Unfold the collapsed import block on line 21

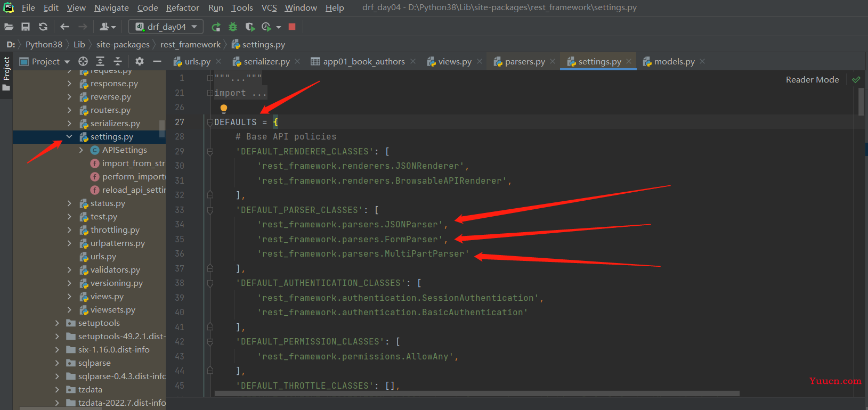pyautogui.click(x=210, y=93)
